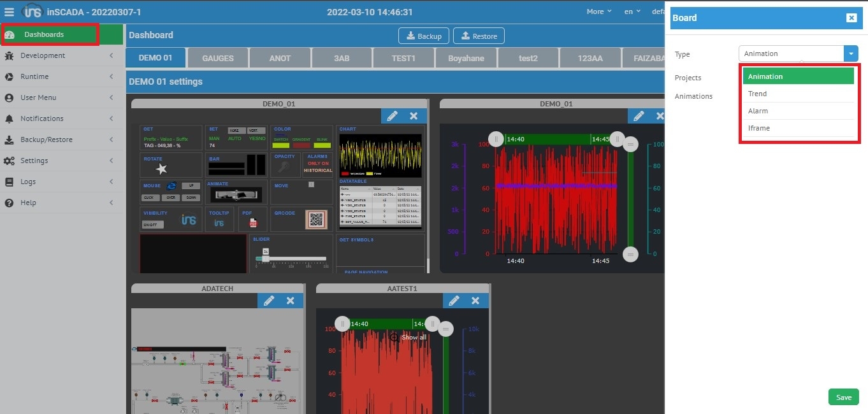The image size is (868, 414).
Task: Edit the first DEMO_01 board with pencil icon
Action: 392,116
